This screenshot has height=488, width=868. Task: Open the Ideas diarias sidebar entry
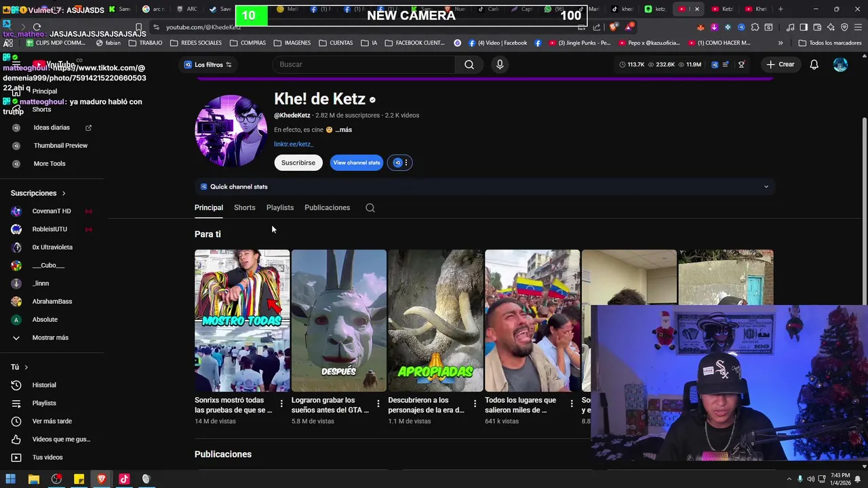pos(52,127)
